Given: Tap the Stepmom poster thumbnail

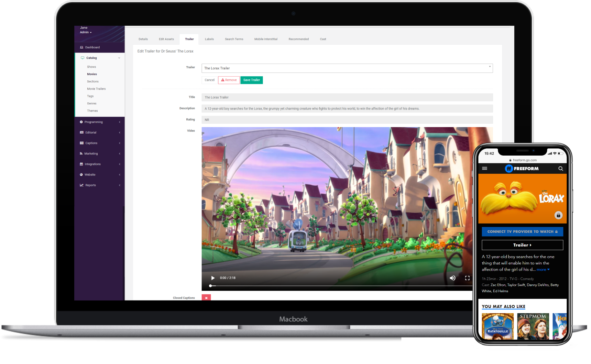Looking at the screenshot, I should (533, 326).
